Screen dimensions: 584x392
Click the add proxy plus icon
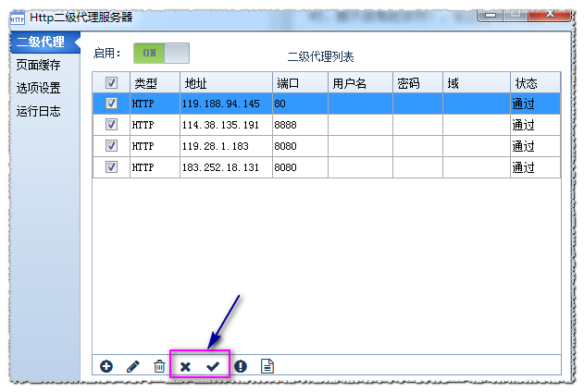[106, 366]
